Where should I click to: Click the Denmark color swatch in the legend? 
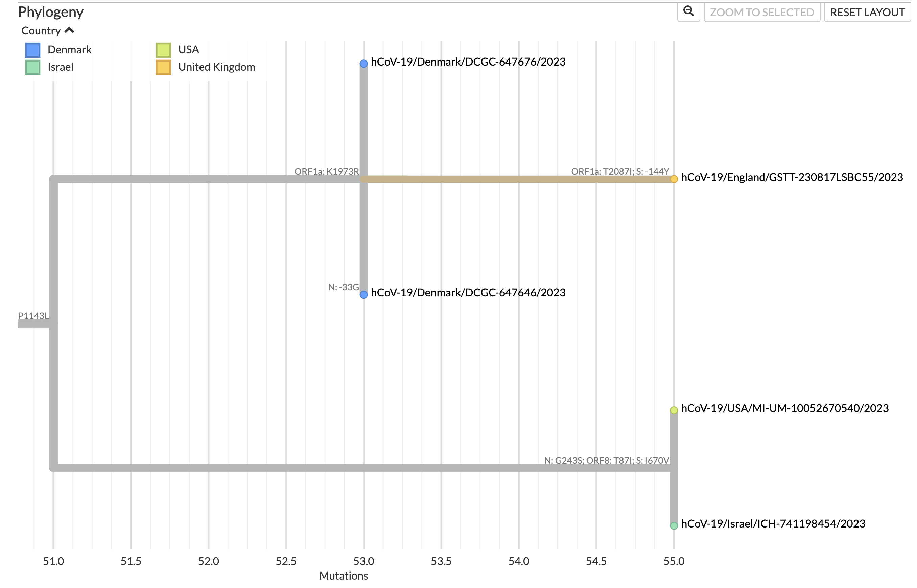pyautogui.click(x=32, y=49)
